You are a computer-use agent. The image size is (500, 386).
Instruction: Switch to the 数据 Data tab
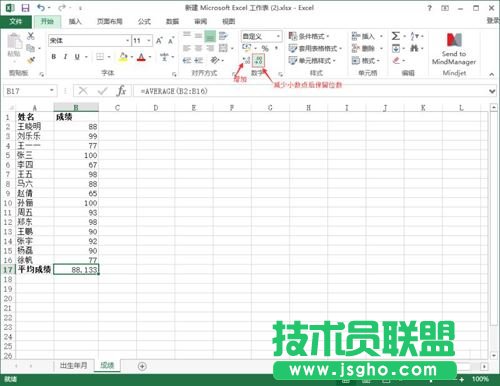coord(172,21)
